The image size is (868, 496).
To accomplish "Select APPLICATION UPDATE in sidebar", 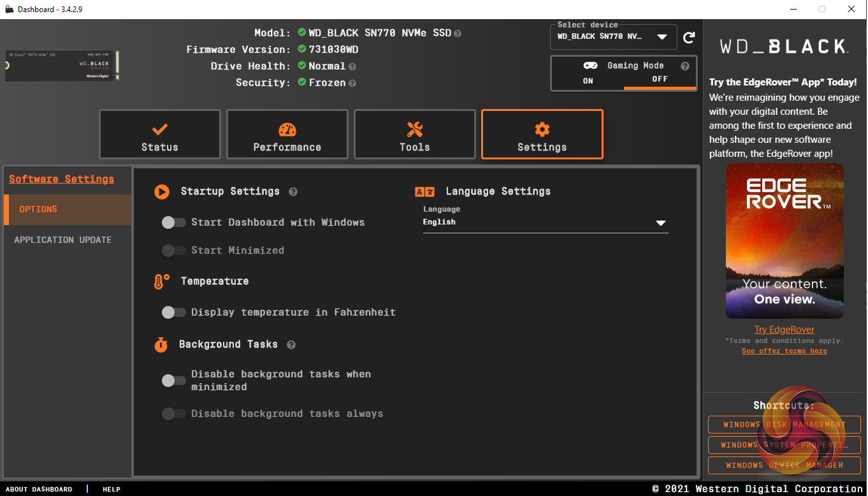I will tap(68, 240).
